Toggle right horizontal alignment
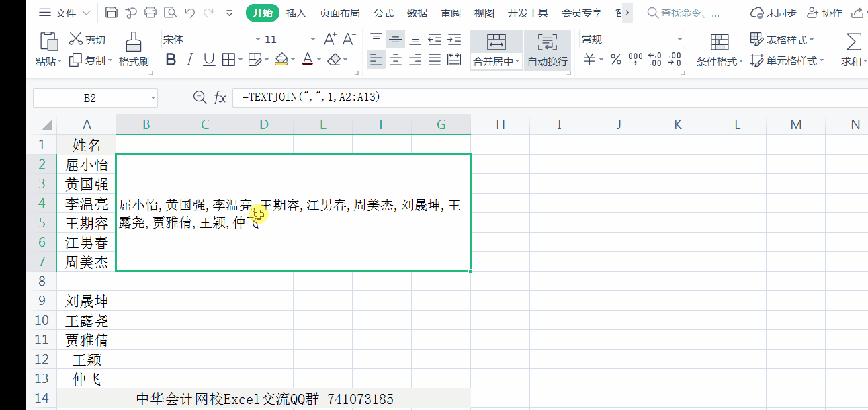 point(415,60)
